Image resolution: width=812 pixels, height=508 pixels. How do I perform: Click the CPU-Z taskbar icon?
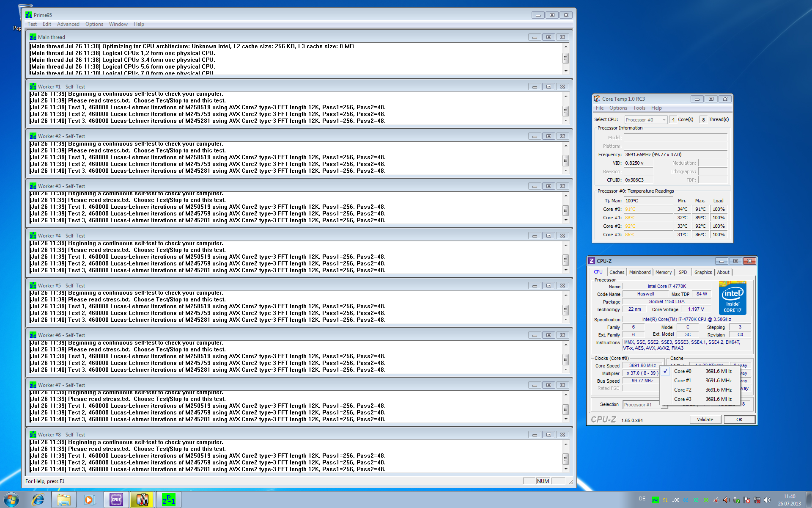coord(116,500)
